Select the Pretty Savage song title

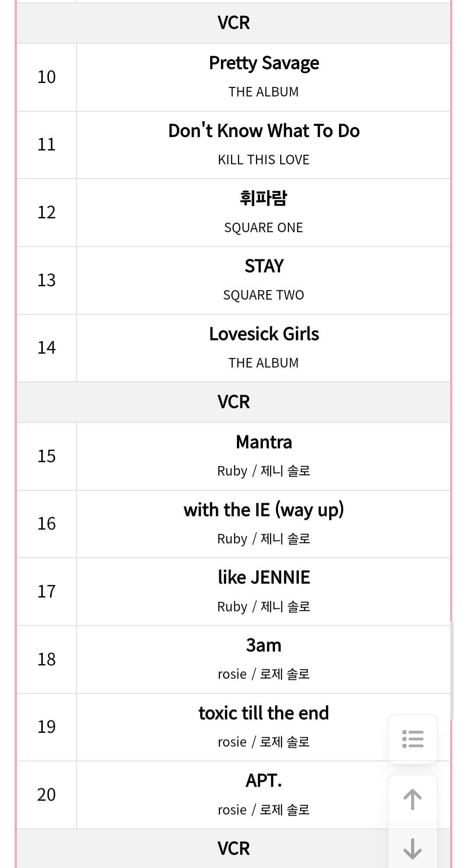click(x=264, y=63)
